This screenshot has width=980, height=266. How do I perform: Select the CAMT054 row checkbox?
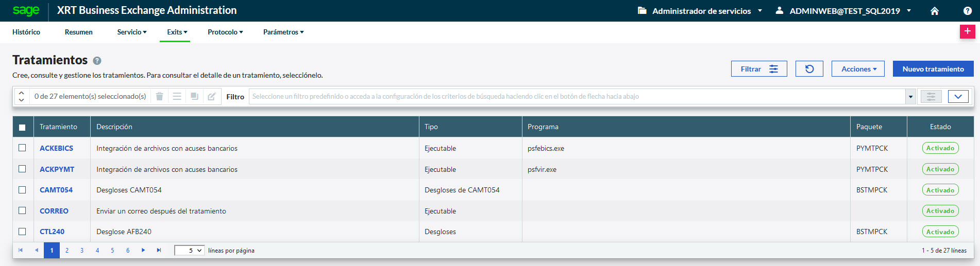22,190
